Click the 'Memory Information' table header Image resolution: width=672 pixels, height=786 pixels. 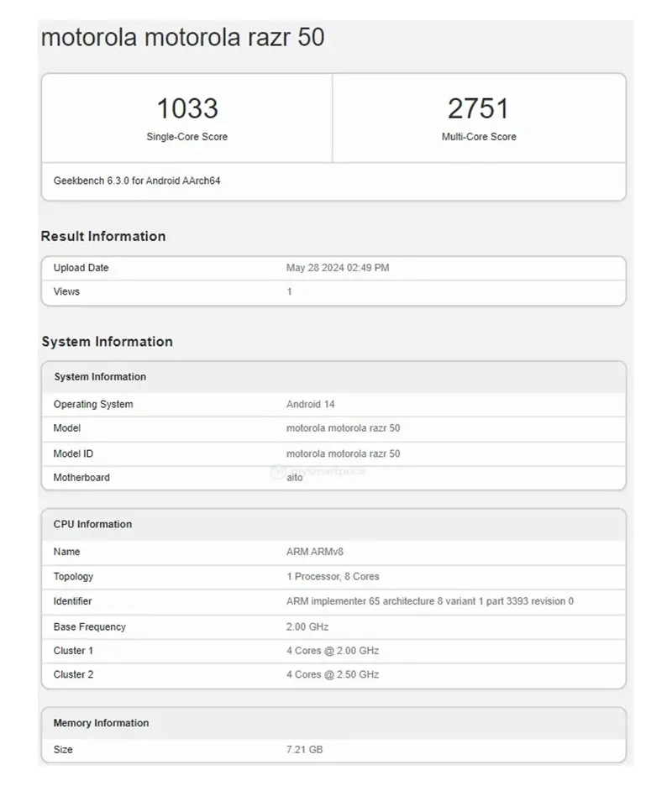[102, 723]
